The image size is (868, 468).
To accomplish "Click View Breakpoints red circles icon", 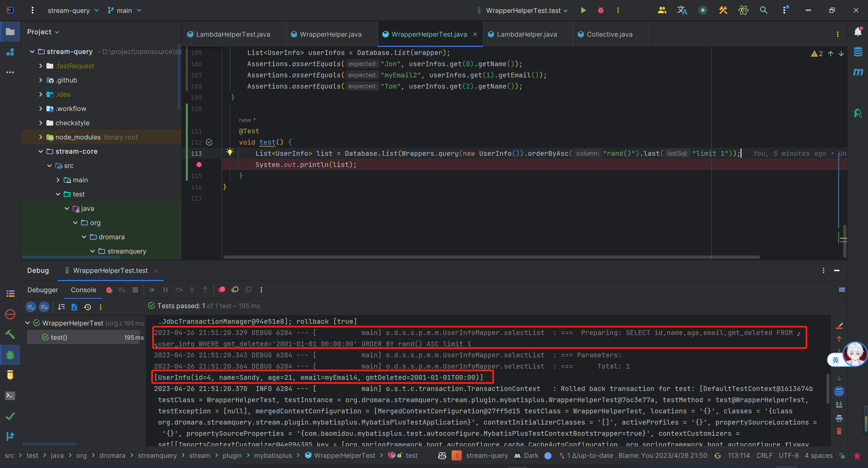I will click(222, 290).
